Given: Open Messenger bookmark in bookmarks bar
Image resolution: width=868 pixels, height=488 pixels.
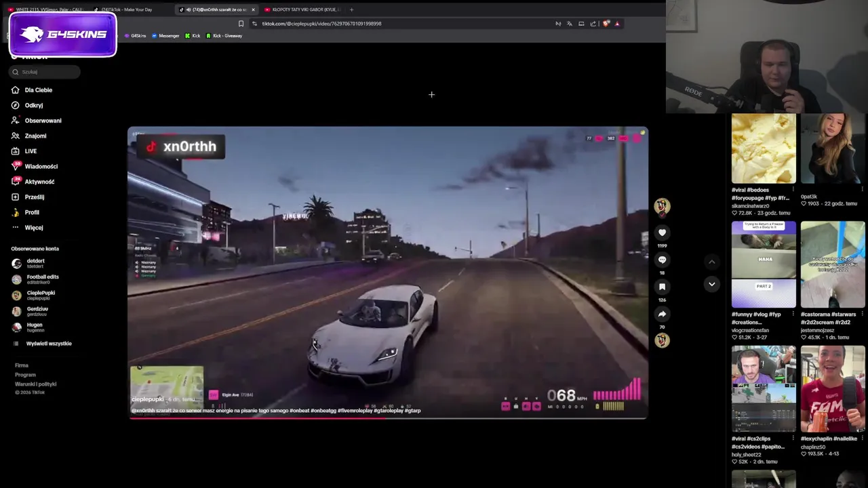Looking at the screenshot, I should point(165,36).
